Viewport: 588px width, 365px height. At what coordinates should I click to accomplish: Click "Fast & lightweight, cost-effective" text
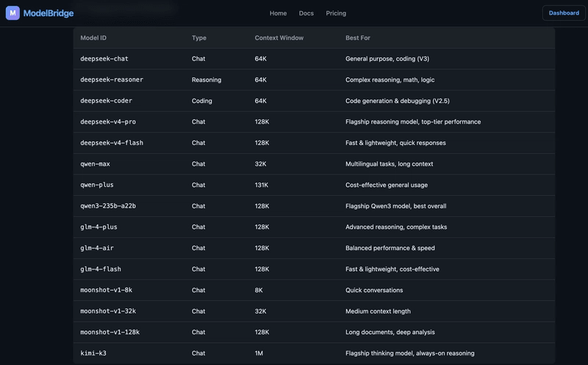(x=392, y=269)
